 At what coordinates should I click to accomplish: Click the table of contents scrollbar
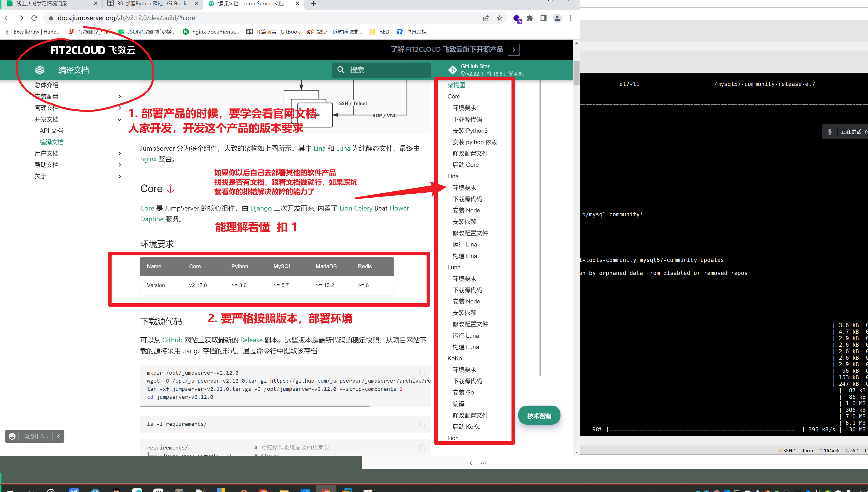[540, 228]
